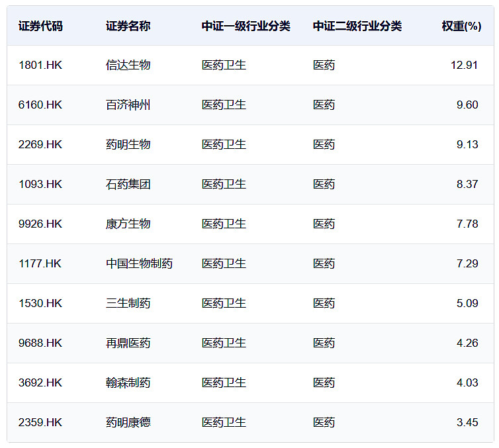Image resolution: width=499 pixels, height=448 pixels.
Task: Select stock code 1530.HK
Action: click(40, 304)
